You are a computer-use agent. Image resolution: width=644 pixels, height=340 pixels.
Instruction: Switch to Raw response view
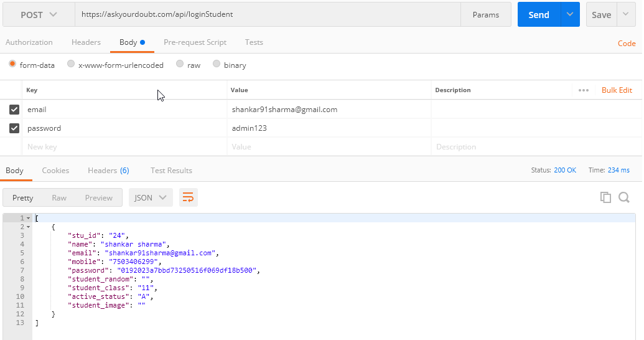[x=59, y=198]
